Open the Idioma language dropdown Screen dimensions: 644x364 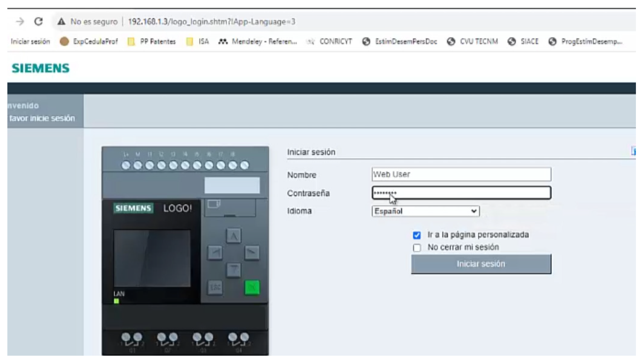click(x=426, y=211)
